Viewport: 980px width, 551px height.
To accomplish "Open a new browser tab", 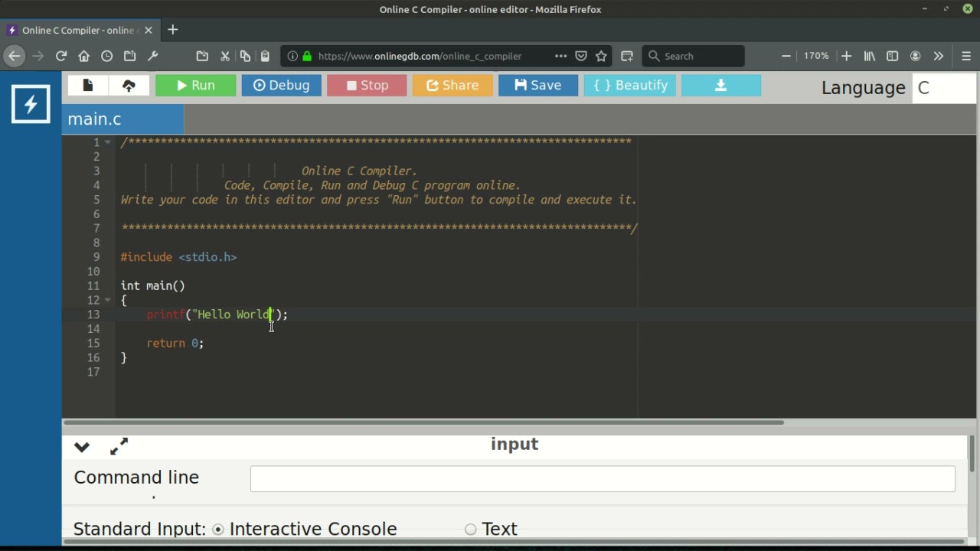I will pos(173,30).
